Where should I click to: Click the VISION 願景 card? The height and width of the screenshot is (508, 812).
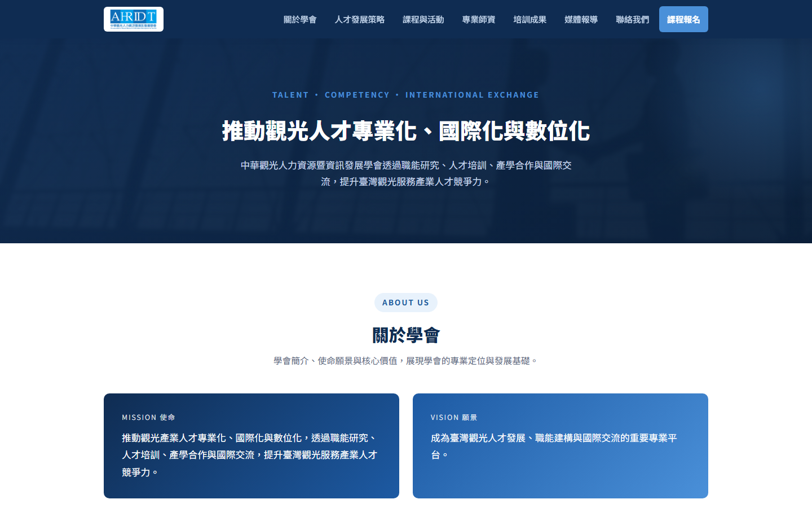point(561,446)
